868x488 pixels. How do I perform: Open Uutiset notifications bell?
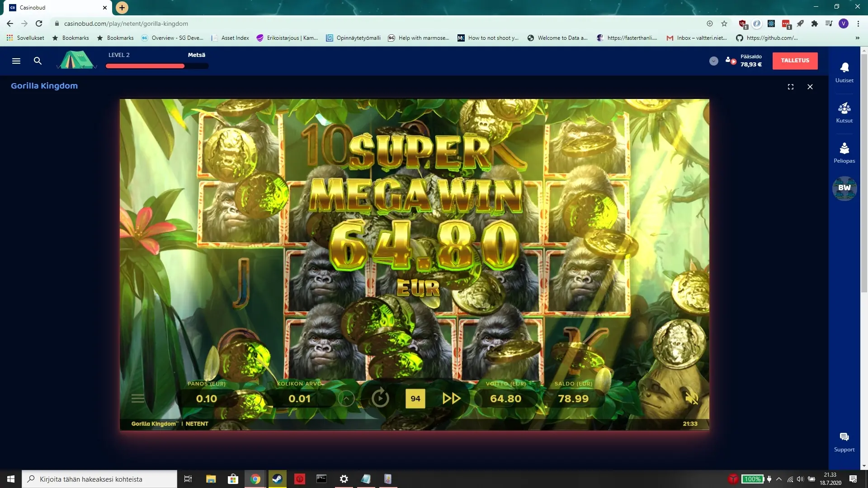coord(844,68)
